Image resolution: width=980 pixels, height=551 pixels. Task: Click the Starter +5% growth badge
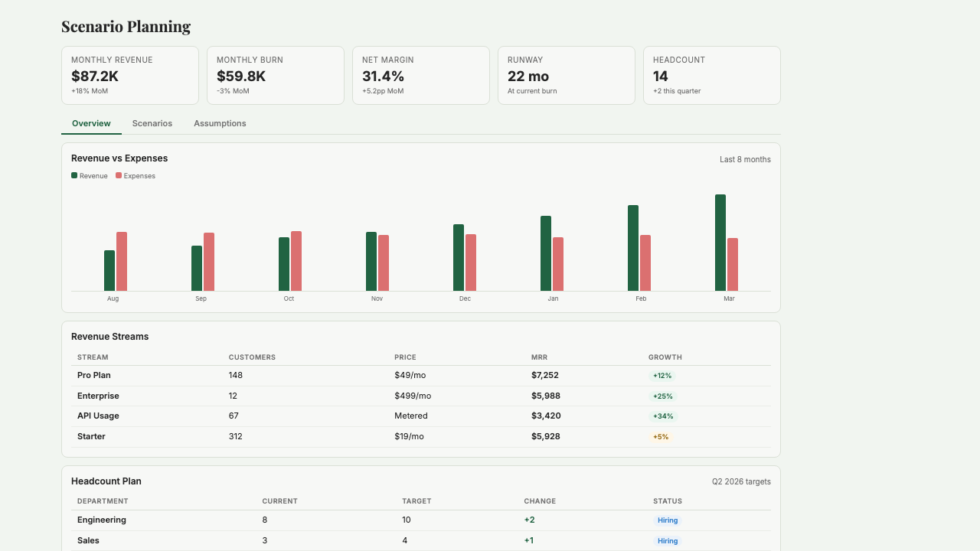tap(661, 437)
